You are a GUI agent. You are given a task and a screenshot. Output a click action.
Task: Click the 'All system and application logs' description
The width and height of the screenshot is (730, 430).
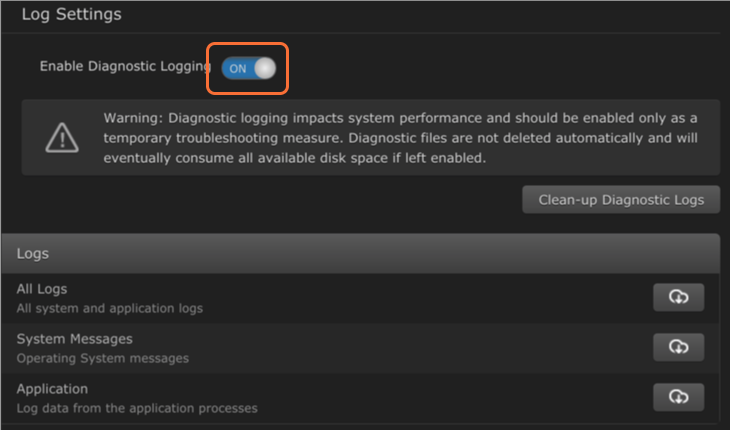coord(110,308)
